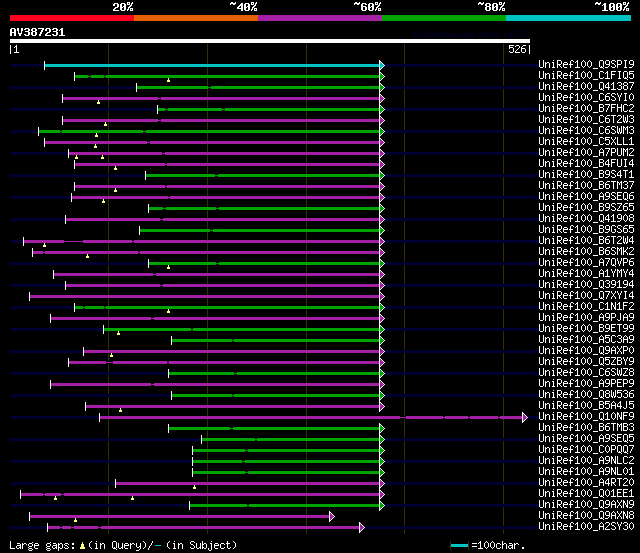Image resolution: width=640 pixels, height=553 pixels.
Task: Select the UniRef100_C1N1F2 label
Action: 586,306
